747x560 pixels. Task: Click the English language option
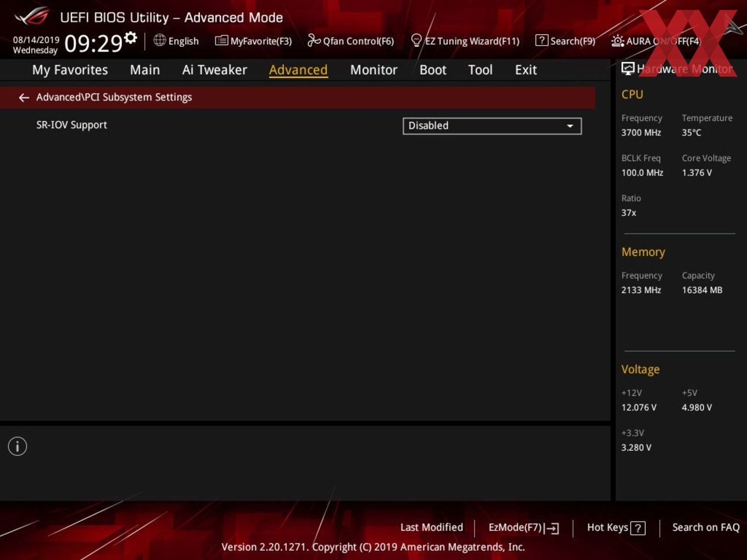(183, 41)
